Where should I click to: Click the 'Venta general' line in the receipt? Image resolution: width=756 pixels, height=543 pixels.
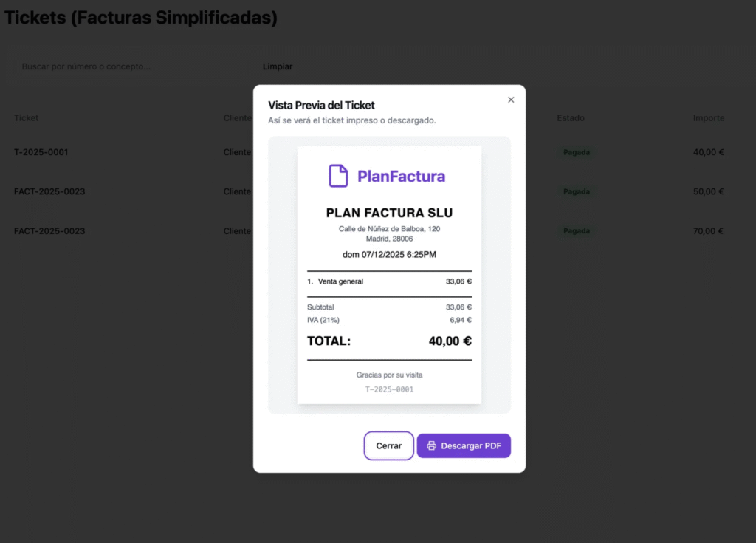tap(340, 281)
